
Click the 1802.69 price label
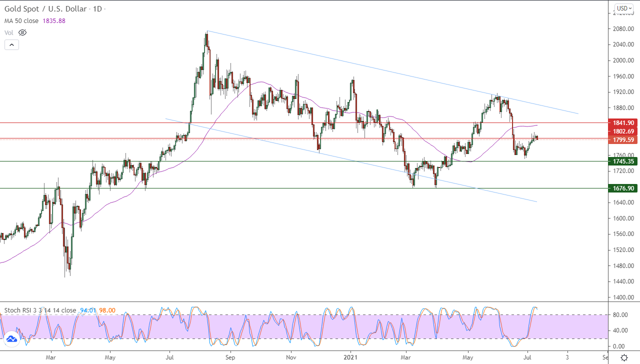click(x=623, y=131)
